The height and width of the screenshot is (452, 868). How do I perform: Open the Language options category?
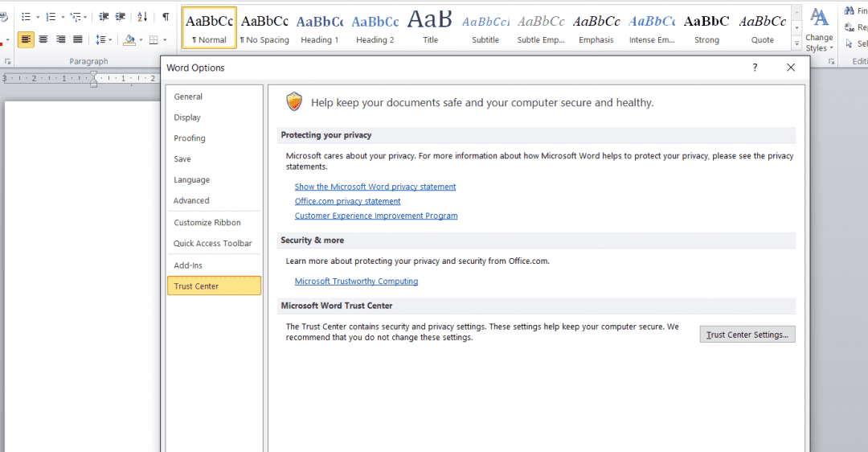point(215,180)
